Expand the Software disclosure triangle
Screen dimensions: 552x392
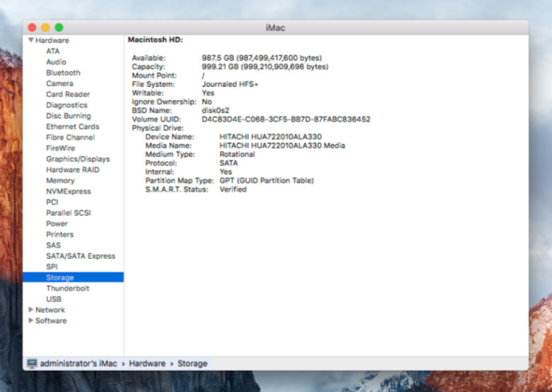click(31, 321)
